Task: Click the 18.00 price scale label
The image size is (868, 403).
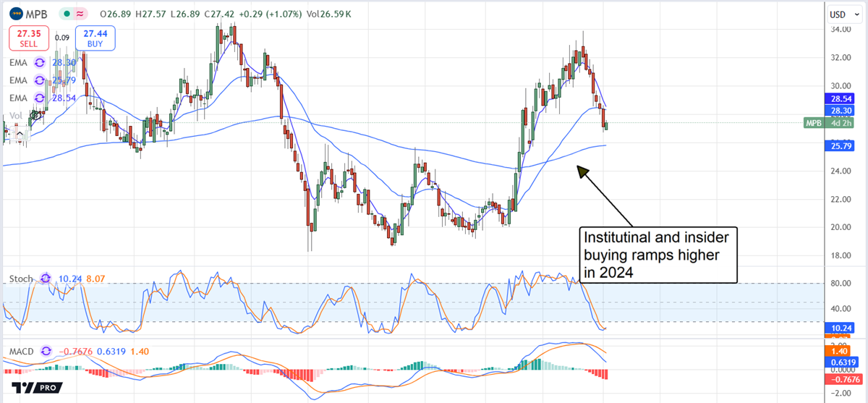Action: pyautogui.click(x=841, y=255)
